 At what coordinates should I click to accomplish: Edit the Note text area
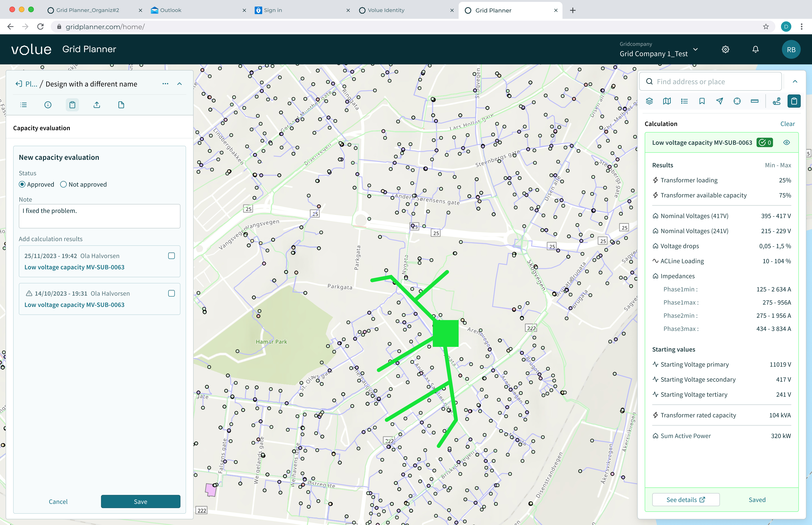point(100,216)
